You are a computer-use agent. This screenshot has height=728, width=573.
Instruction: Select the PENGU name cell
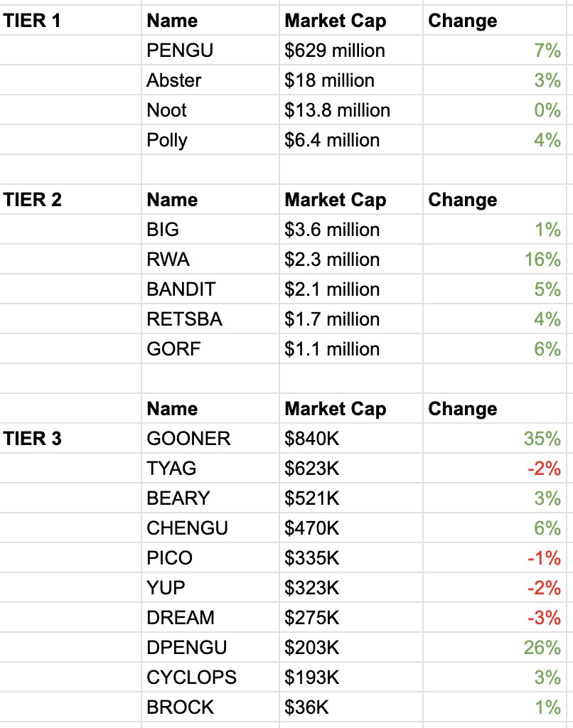point(210,50)
